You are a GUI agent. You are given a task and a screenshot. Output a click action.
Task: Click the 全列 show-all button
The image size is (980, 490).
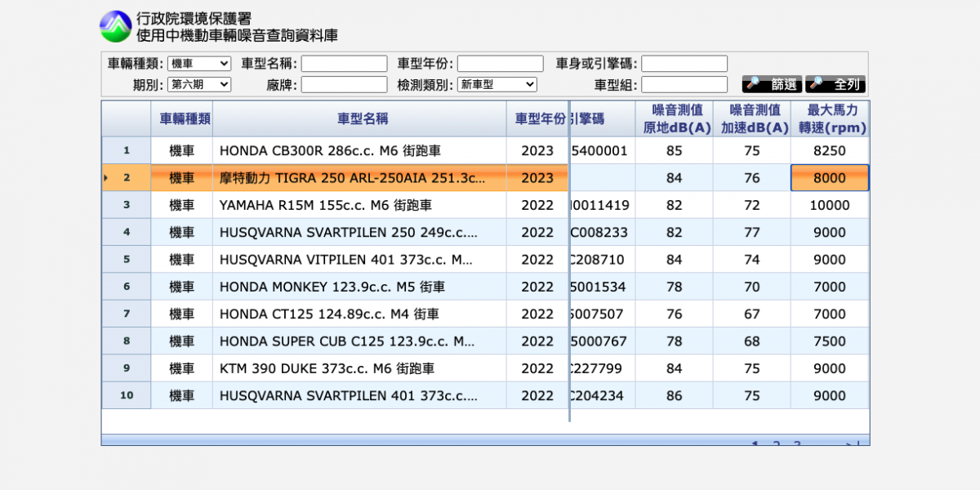(x=835, y=84)
